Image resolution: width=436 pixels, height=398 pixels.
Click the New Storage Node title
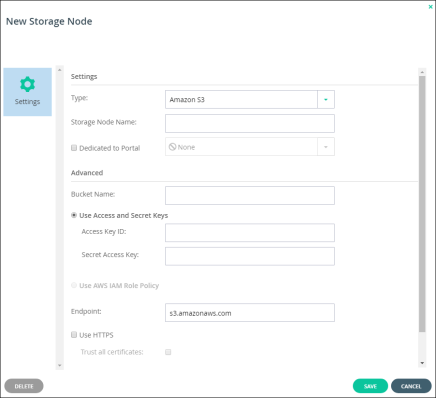point(49,21)
